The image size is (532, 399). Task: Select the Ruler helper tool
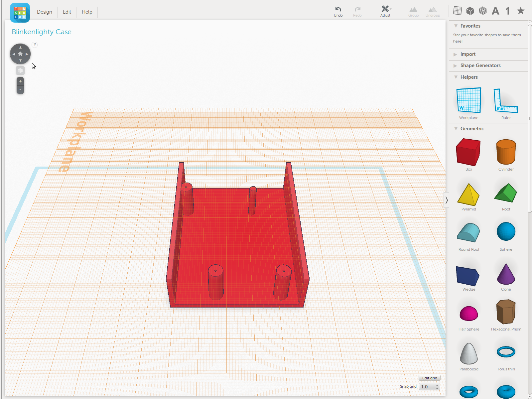(506, 100)
